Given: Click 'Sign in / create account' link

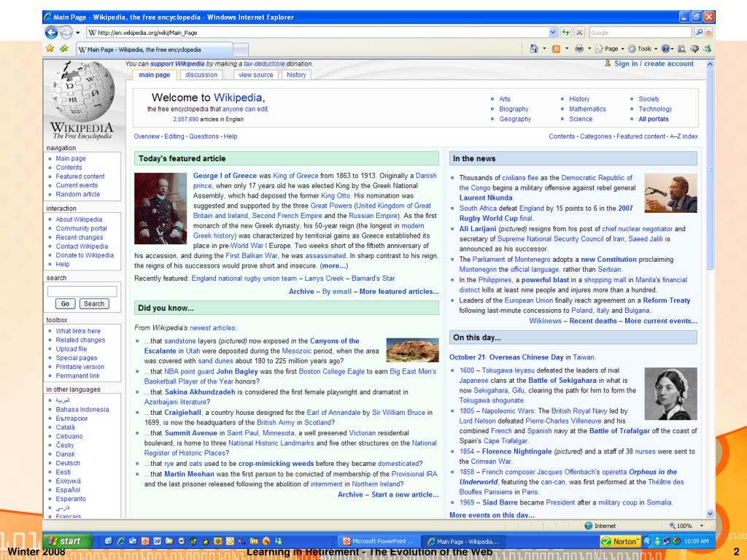Looking at the screenshot, I should pos(654,63).
